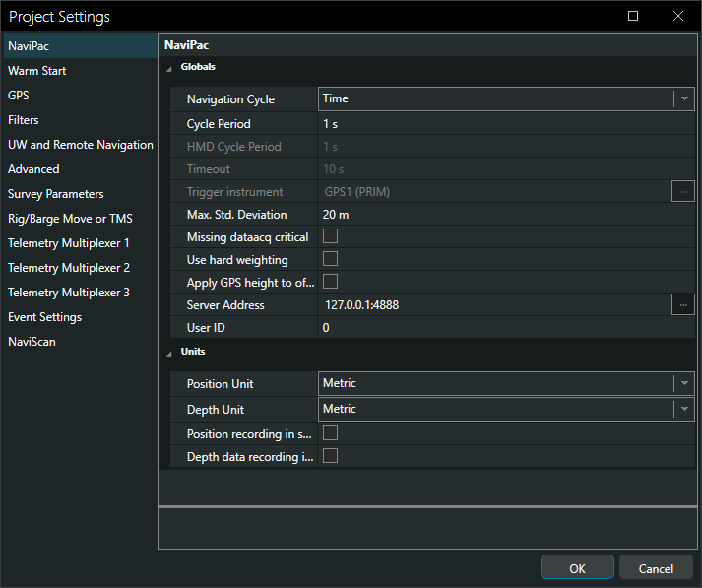Click the Missing dataacq critical label
The height and width of the screenshot is (588, 702).
pos(247,237)
